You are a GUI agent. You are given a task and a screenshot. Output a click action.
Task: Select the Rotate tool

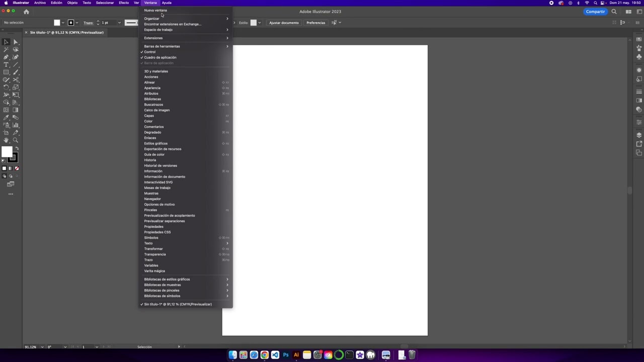tap(6, 87)
